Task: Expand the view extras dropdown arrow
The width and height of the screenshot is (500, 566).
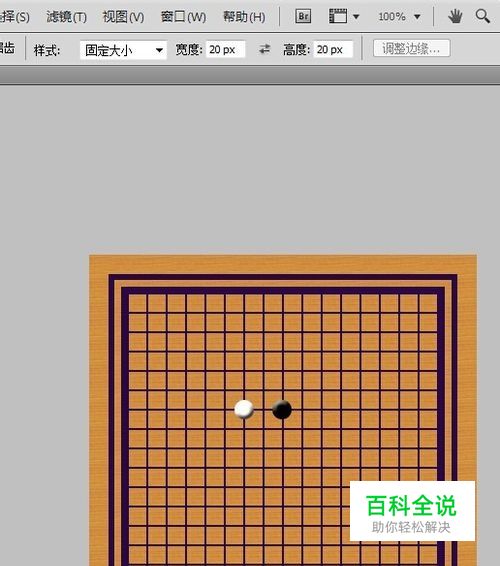Action: point(356,17)
